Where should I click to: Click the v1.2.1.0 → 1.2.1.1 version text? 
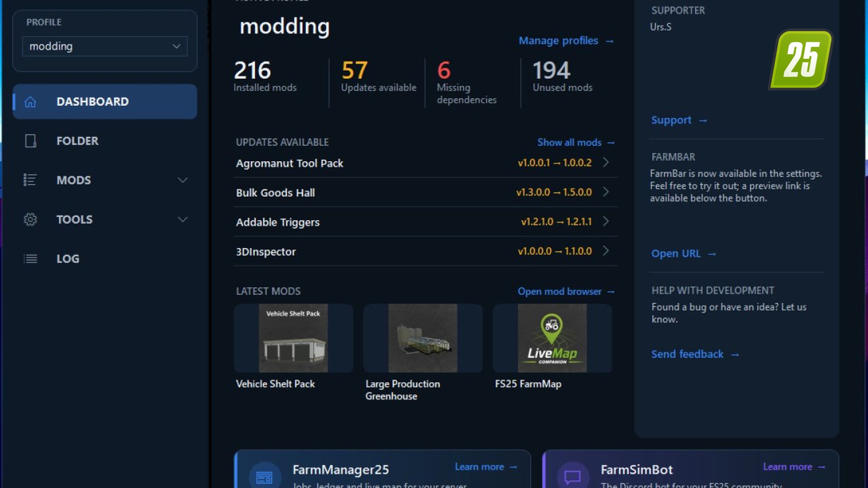(556, 222)
